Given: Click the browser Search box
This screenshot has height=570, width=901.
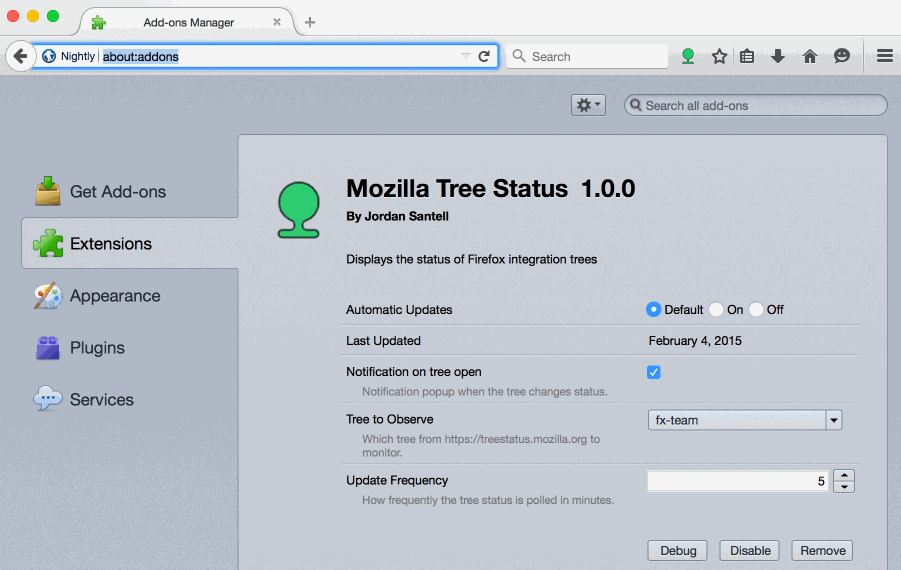Looking at the screenshot, I should pos(587,56).
